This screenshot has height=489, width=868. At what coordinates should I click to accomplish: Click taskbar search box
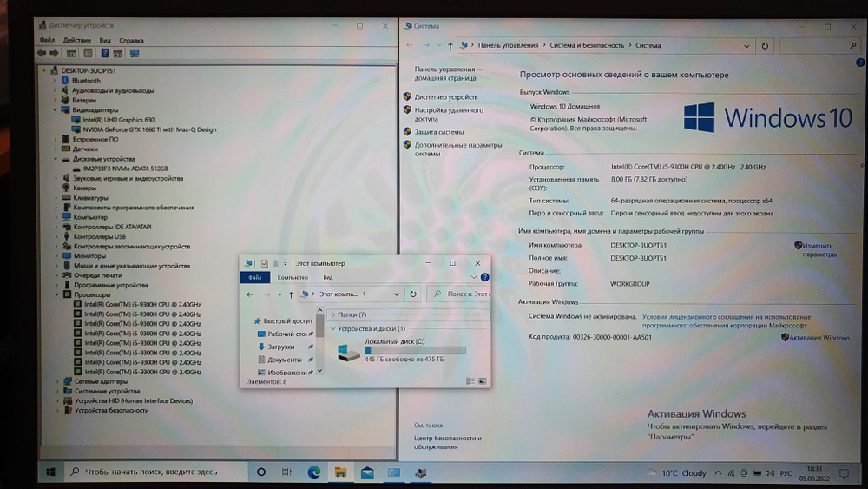click(x=156, y=472)
